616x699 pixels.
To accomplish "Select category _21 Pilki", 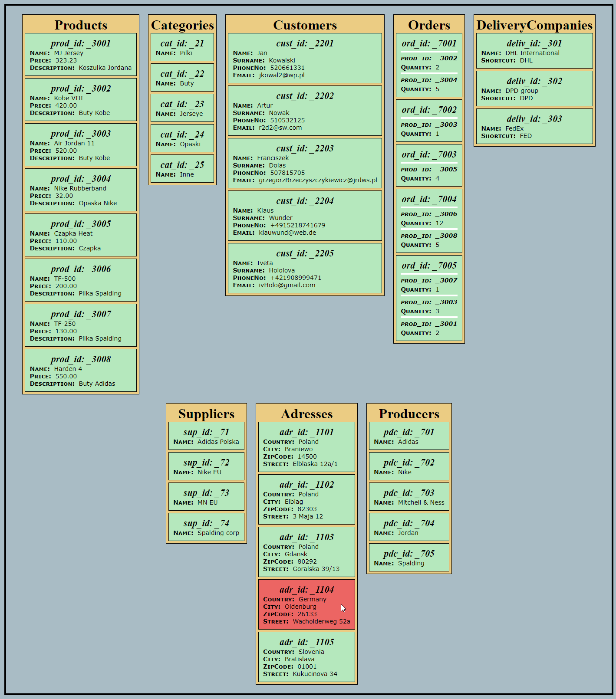I will pyautogui.click(x=182, y=47).
